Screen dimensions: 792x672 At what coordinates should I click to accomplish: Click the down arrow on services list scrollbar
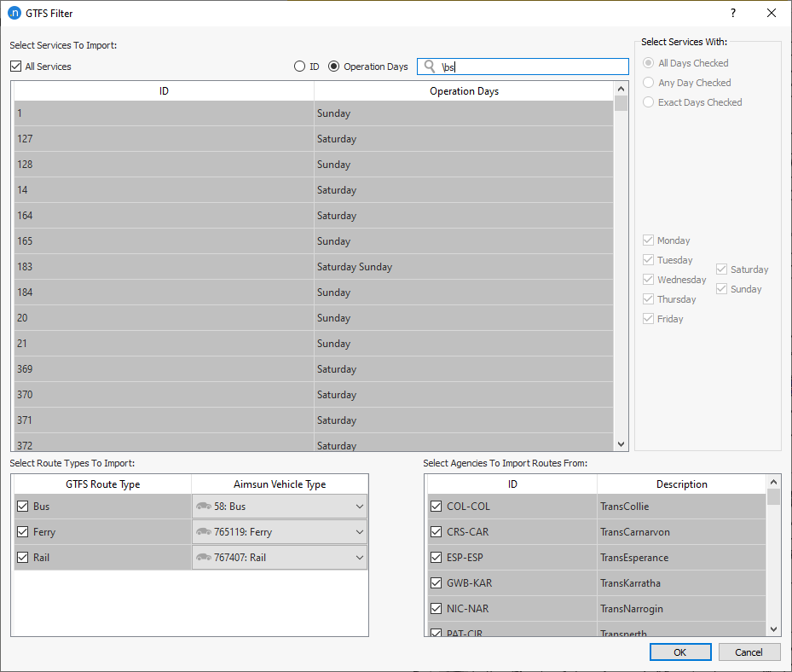[x=621, y=443]
